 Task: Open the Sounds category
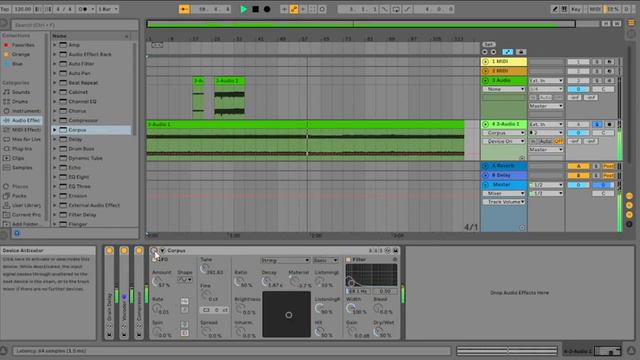pyautogui.click(x=21, y=92)
